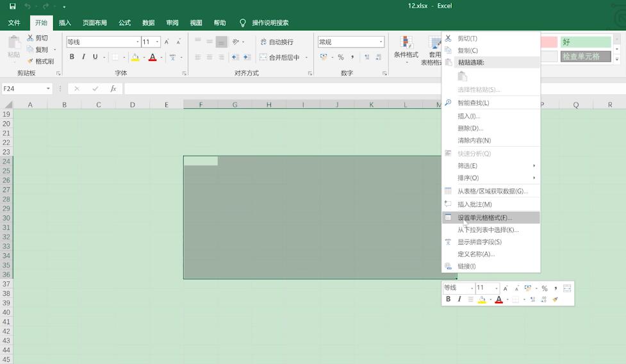Choose 定义名称(A)... in context menu
The width and height of the screenshot is (626, 364).
click(491, 254)
